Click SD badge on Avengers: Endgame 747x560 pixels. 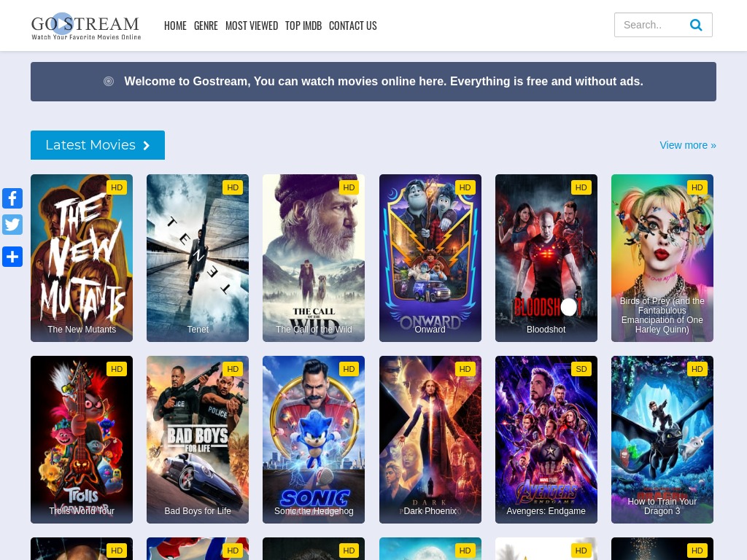(x=581, y=368)
